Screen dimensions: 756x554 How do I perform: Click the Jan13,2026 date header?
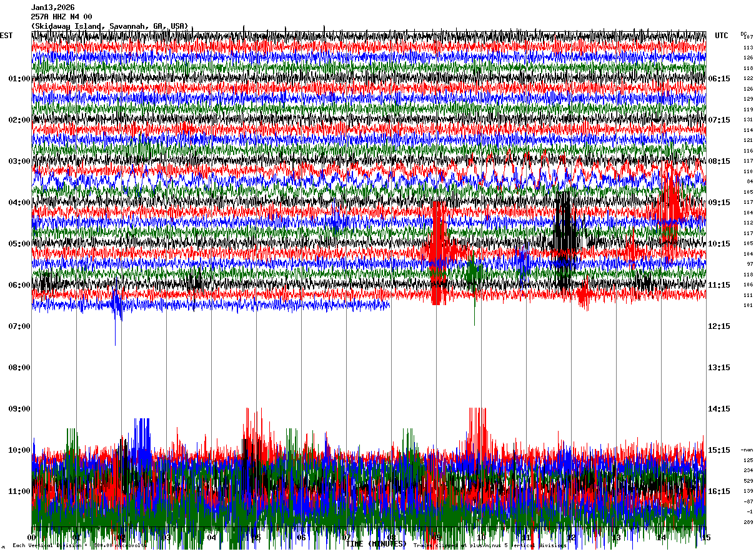52,8
